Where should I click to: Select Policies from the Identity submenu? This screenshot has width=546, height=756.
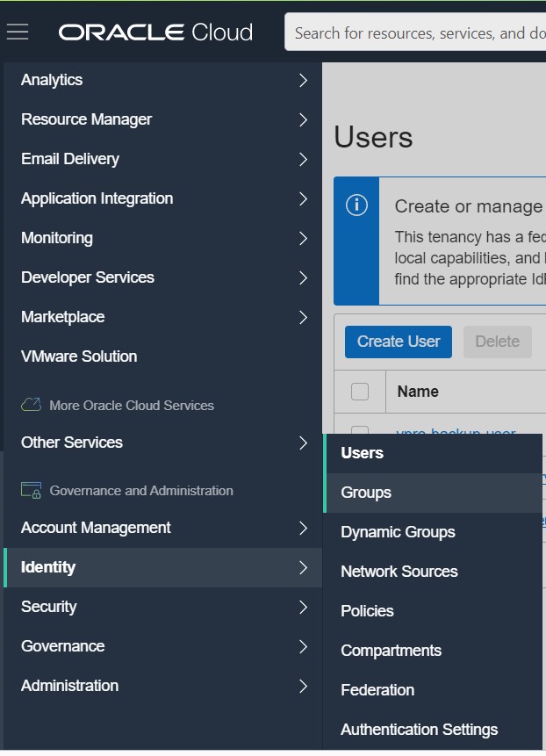pyautogui.click(x=367, y=611)
